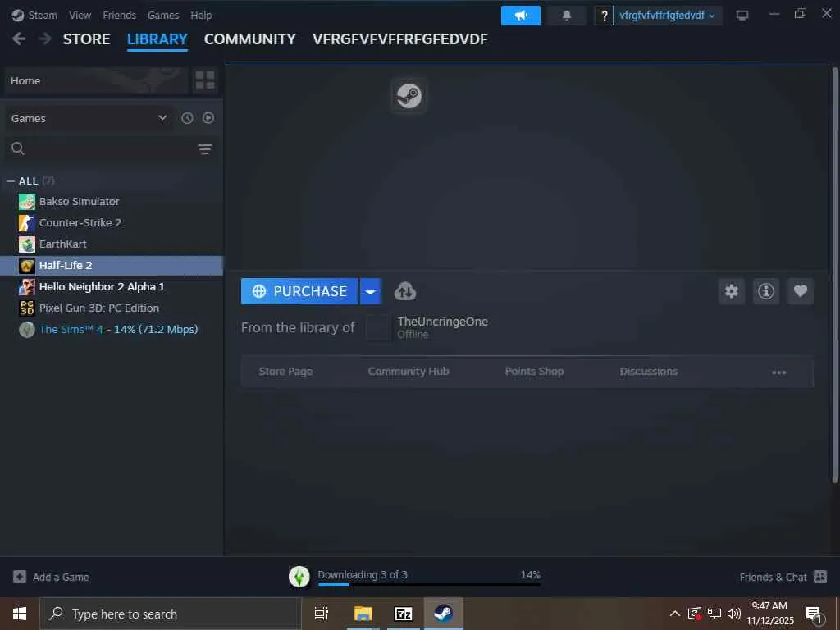This screenshot has height=630, width=840.
Task: Open the Discussions link
Action: pyautogui.click(x=648, y=372)
